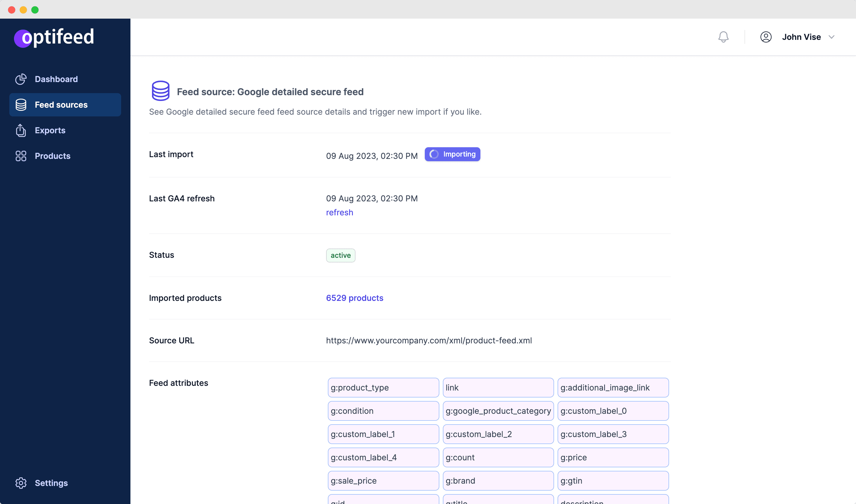Click the Exports share icon
Image resolution: width=856 pixels, height=504 pixels.
tap(21, 130)
